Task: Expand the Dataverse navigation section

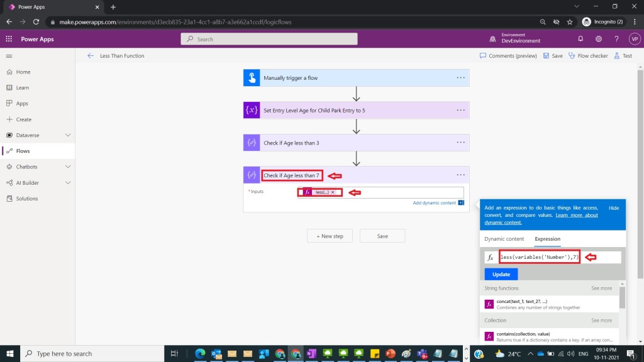Action: click(68, 135)
